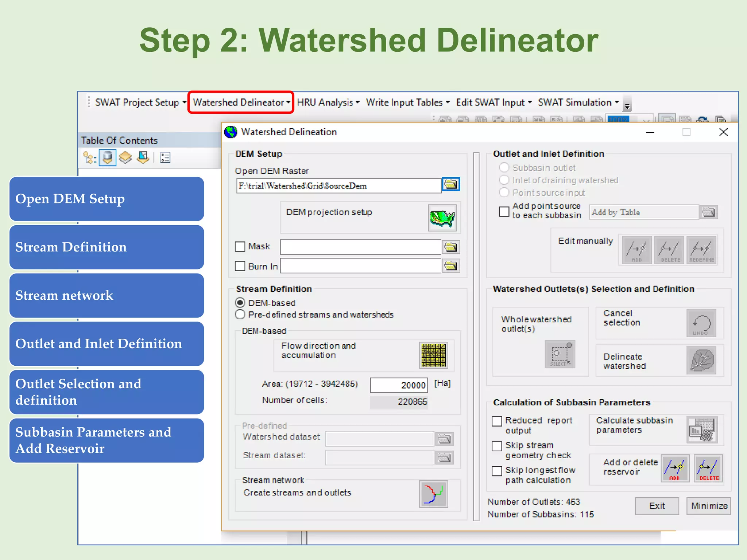747x560 pixels.
Task: Click Table Of Contents panel title
Action: point(119,140)
